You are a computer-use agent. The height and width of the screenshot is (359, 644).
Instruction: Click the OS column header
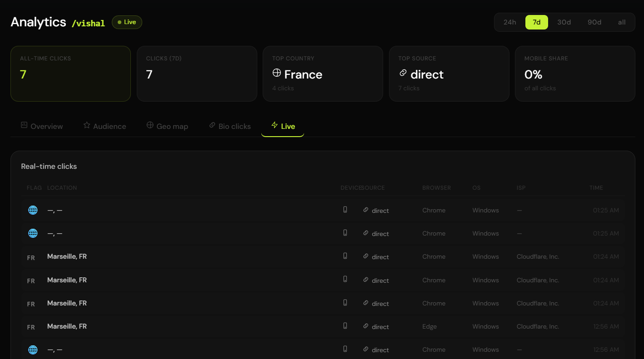(x=476, y=188)
